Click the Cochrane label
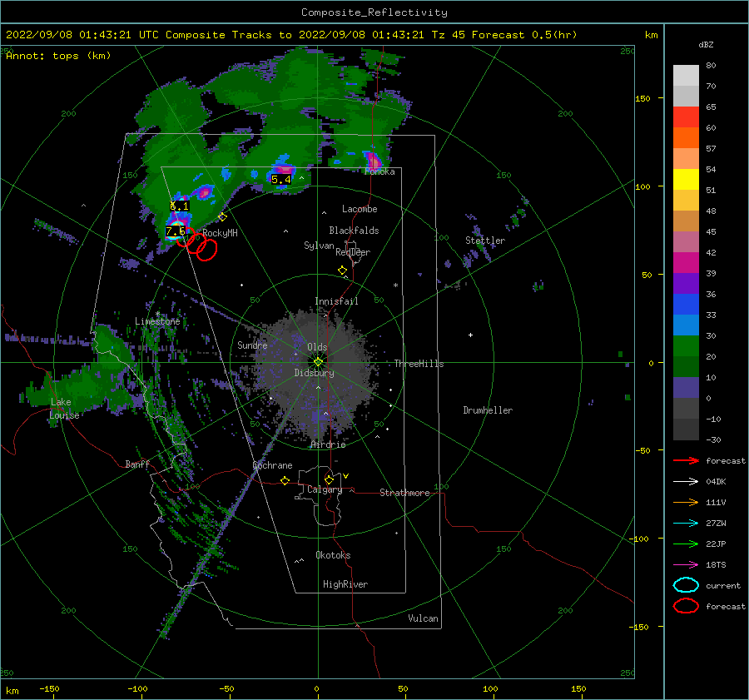 click(x=272, y=465)
